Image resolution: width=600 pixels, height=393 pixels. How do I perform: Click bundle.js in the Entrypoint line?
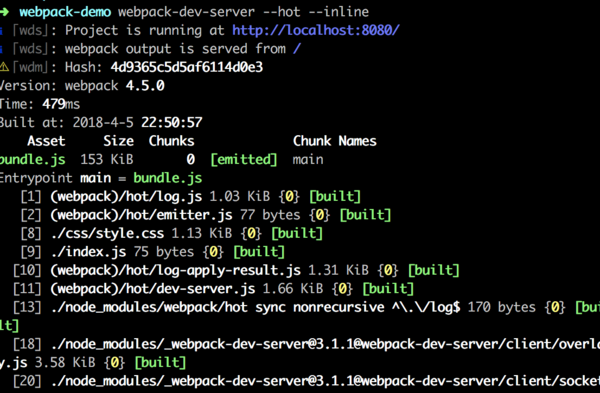168,178
